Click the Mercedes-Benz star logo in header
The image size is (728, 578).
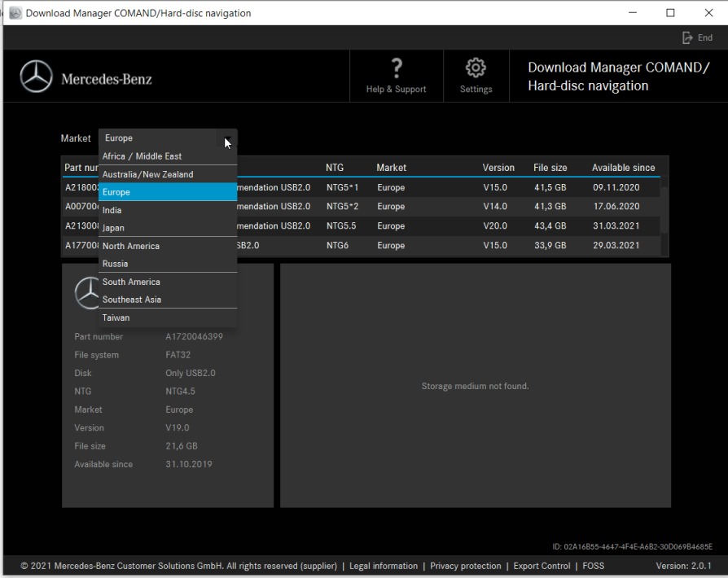pos(36,77)
